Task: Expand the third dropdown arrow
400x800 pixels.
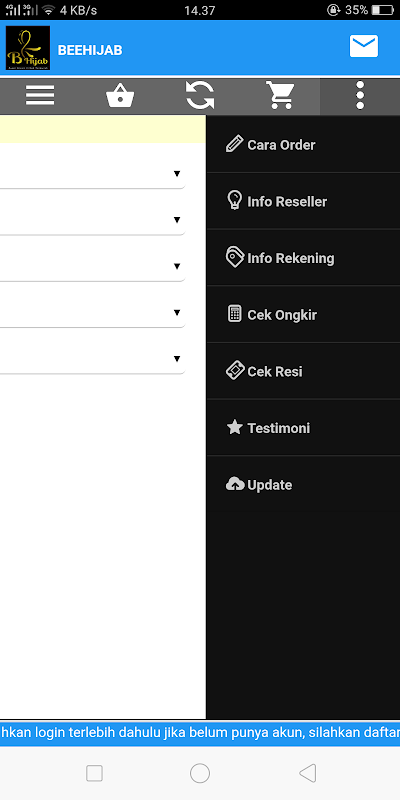Action: 177,266
